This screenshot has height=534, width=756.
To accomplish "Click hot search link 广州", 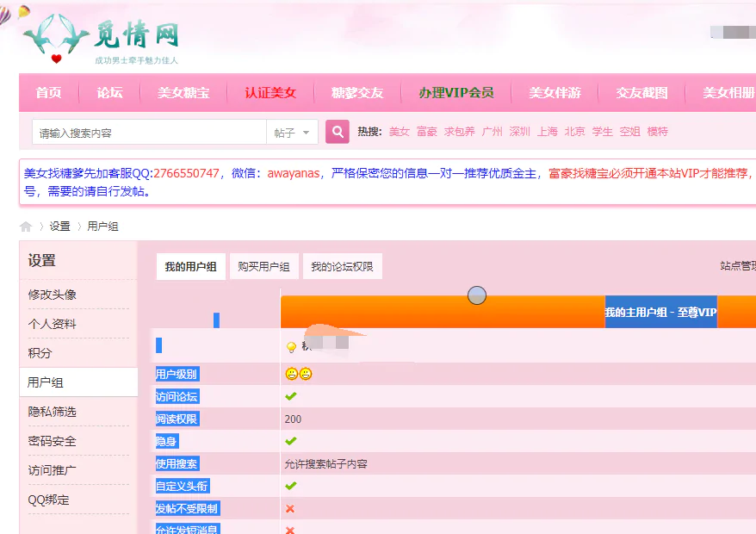I will (492, 132).
